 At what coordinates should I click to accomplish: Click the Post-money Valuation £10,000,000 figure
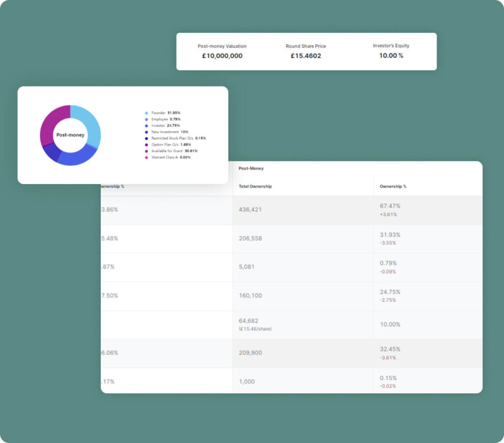(x=222, y=56)
